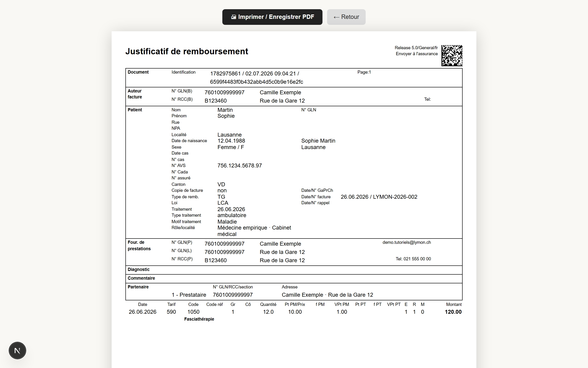
Task: Click patient surname Martin
Action: (225, 110)
